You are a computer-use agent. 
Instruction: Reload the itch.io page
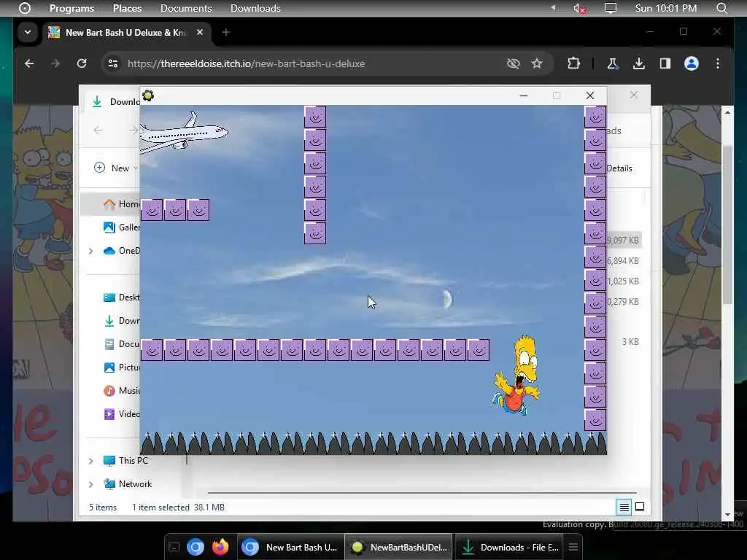click(82, 63)
